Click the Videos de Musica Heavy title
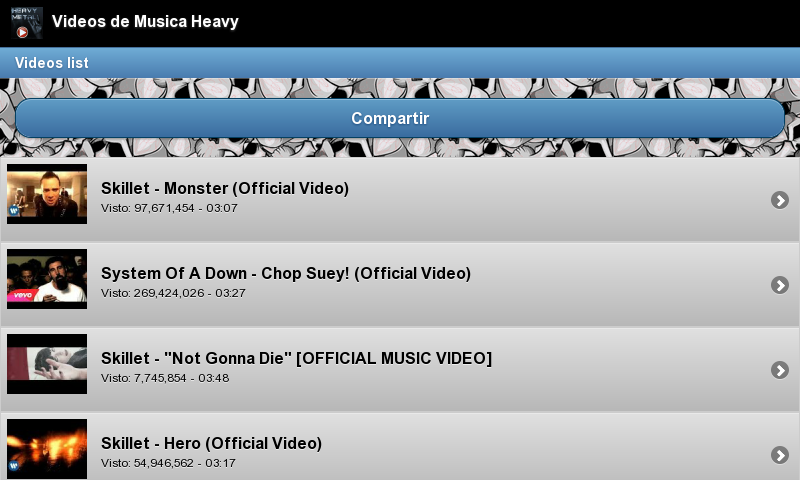 point(145,21)
